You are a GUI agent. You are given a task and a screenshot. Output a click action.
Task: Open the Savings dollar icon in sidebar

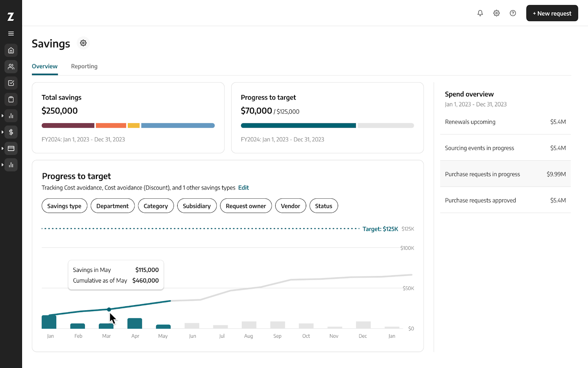click(x=11, y=132)
